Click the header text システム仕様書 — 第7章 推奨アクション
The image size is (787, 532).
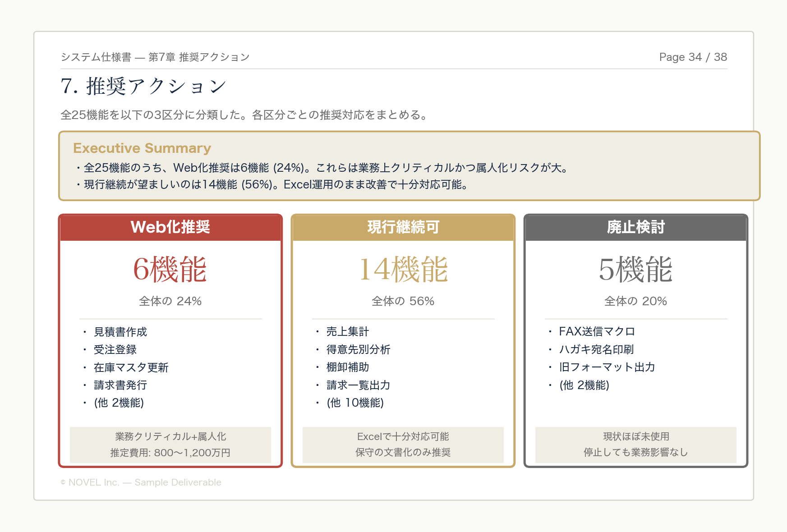(x=155, y=57)
